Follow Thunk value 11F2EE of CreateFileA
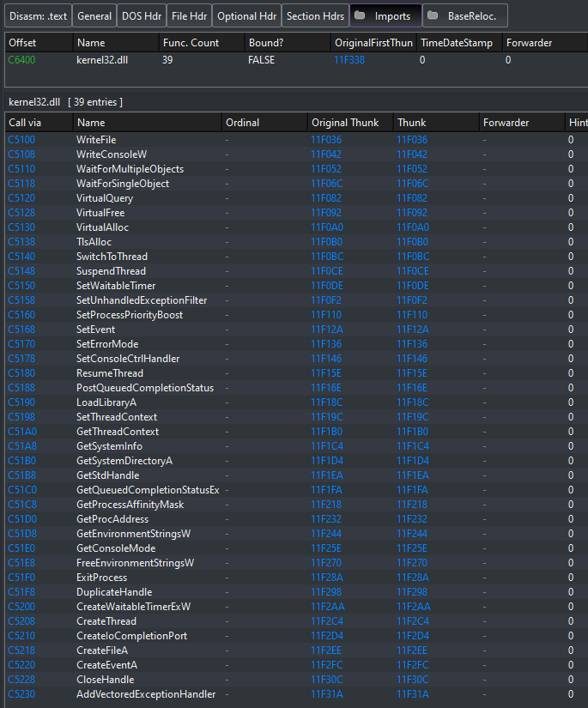 point(413,651)
